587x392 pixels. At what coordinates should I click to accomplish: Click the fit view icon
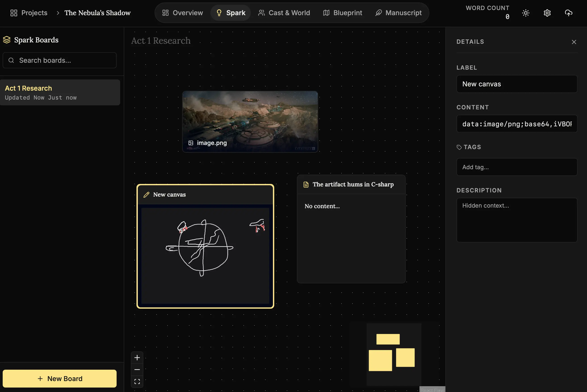coord(137,382)
